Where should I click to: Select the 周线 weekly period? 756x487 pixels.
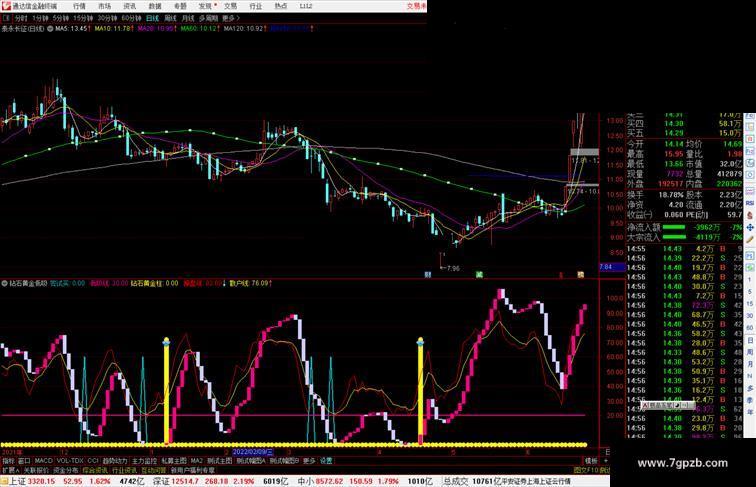[x=170, y=18]
